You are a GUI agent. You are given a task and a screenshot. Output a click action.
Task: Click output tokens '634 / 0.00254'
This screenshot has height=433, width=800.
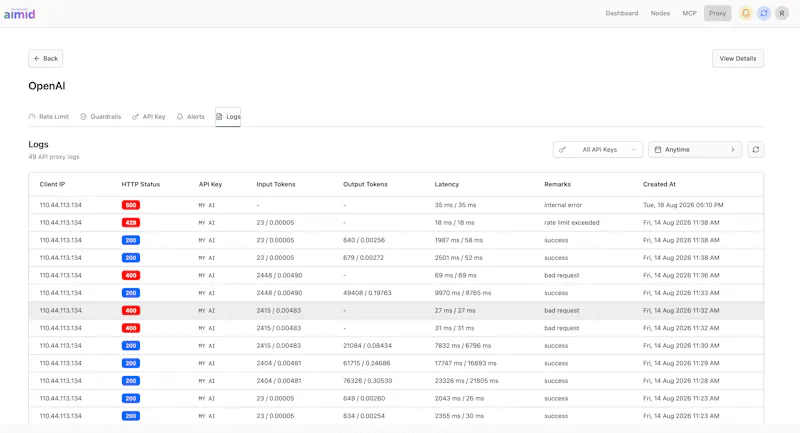click(x=364, y=416)
